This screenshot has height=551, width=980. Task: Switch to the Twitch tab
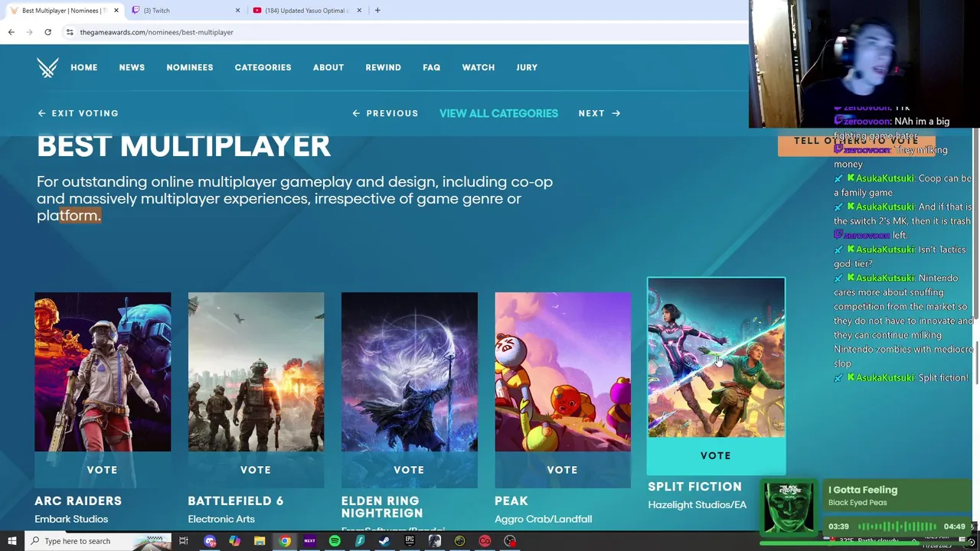pyautogui.click(x=184, y=10)
